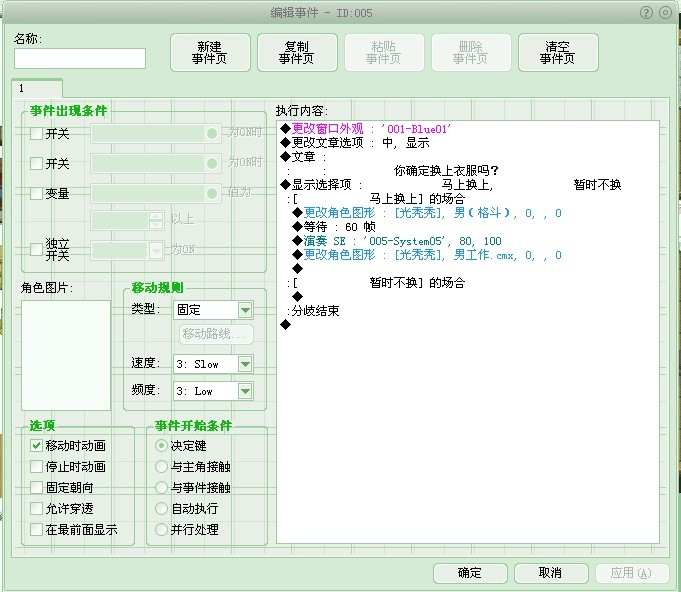Check the 固定朝向 checkbox

[x=36, y=487]
